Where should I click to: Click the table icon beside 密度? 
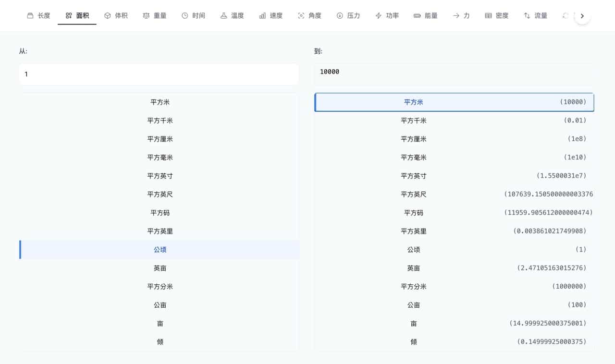488,16
